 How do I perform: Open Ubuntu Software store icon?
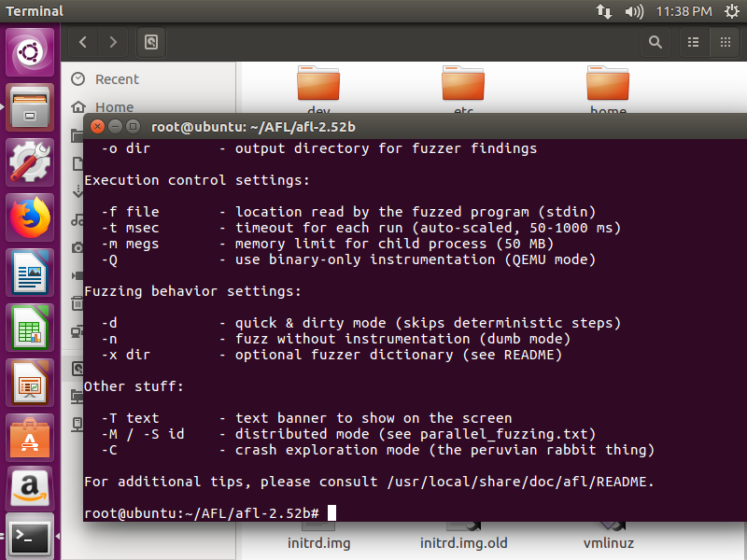(x=30, y=439)
